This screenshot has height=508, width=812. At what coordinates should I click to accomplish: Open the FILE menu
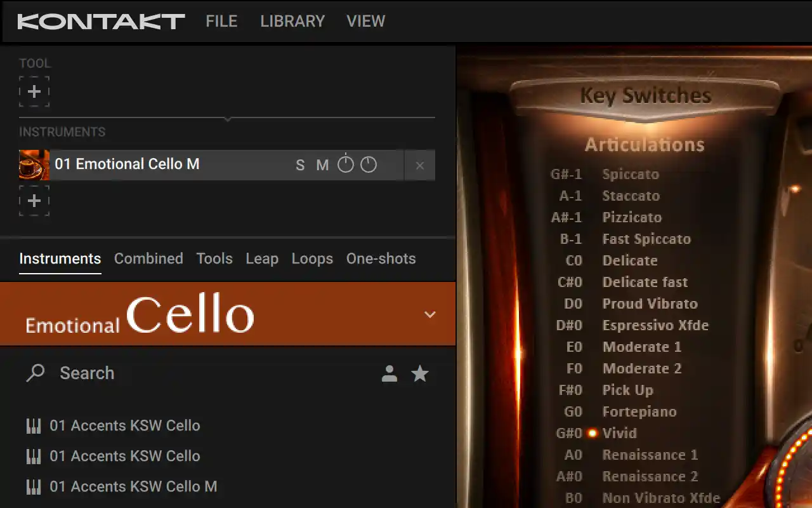pyautogui.click(x=221, y=21)
